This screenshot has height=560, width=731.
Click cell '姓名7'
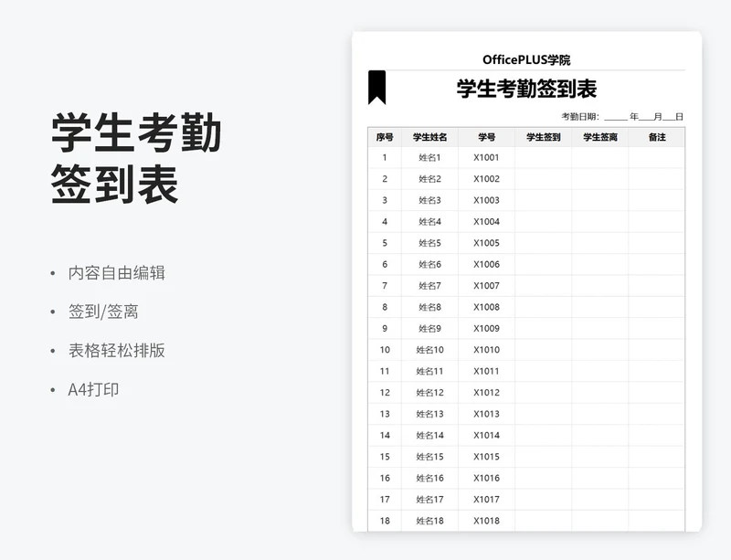click(x=429, y=286)
